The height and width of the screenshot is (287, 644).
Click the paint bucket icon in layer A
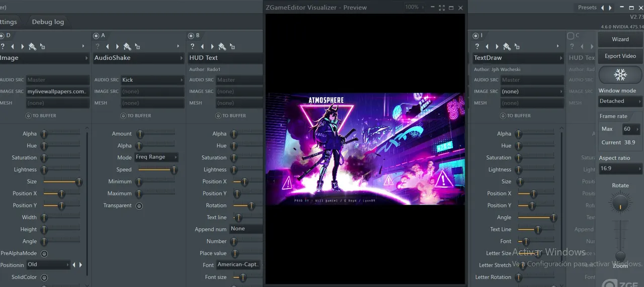(x=127, y=46)
